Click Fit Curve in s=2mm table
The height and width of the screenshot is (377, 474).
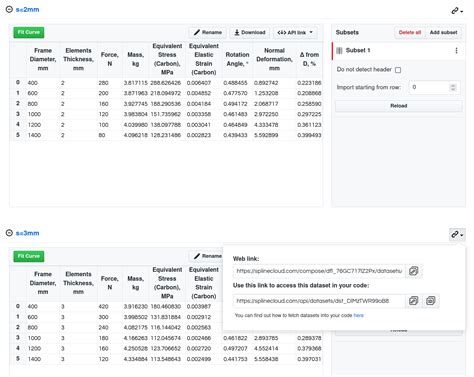coord(29,32)
